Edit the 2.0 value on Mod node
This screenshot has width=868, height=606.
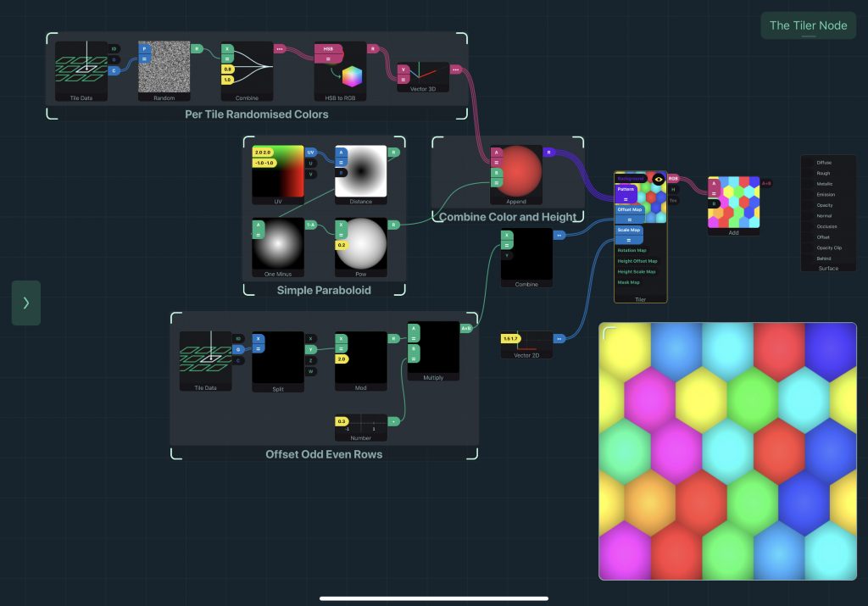tap(342, 359)
